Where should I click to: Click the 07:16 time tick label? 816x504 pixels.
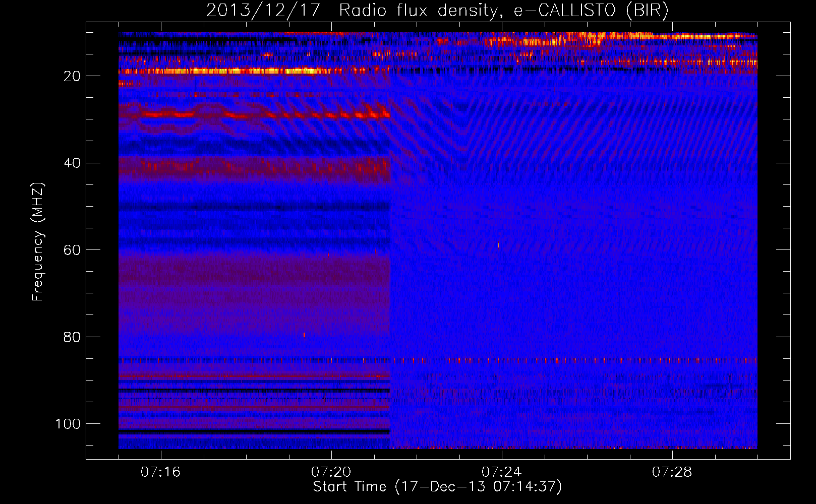[160, 472]
